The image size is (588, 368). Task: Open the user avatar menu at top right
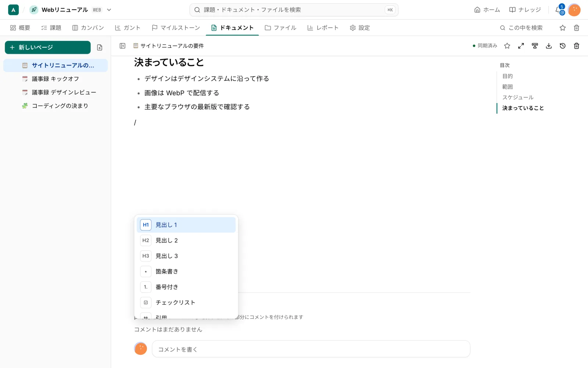coord(574,10)
